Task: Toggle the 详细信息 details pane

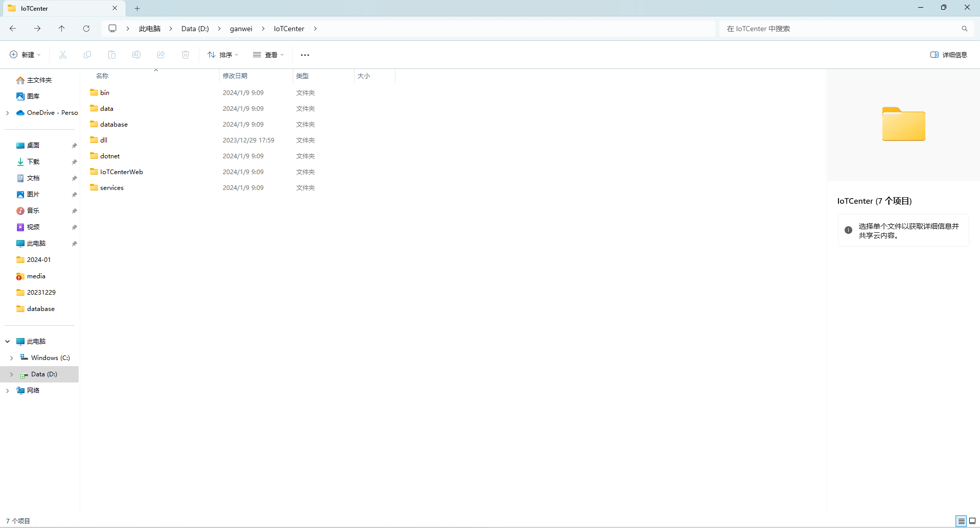Action: pos(948,55)
